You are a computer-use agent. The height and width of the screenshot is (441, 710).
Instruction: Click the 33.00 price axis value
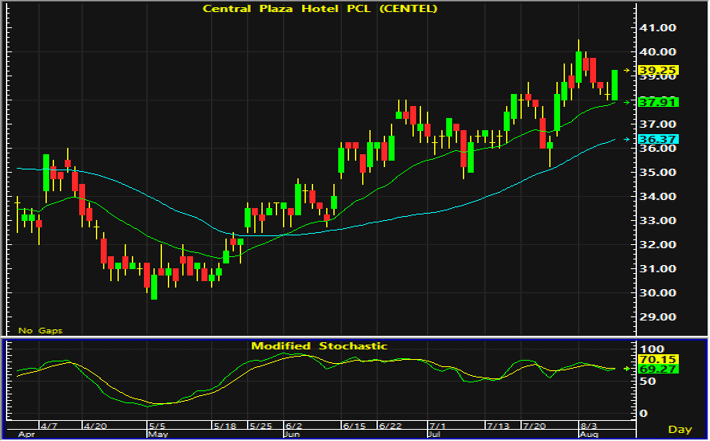657,220
